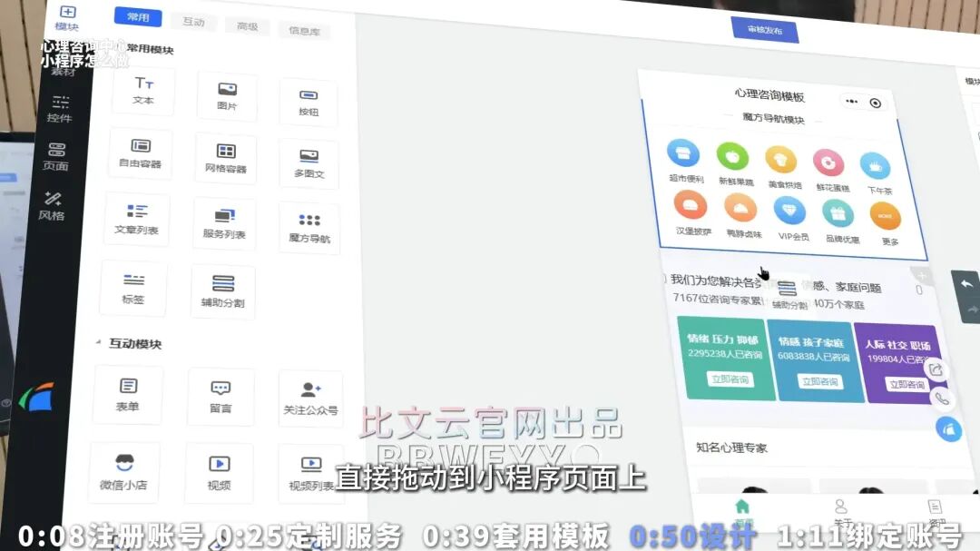Select the 按钮 button module
Image resolution: width=980 pixels, height=551 pixels.
(x=309, y=101)
